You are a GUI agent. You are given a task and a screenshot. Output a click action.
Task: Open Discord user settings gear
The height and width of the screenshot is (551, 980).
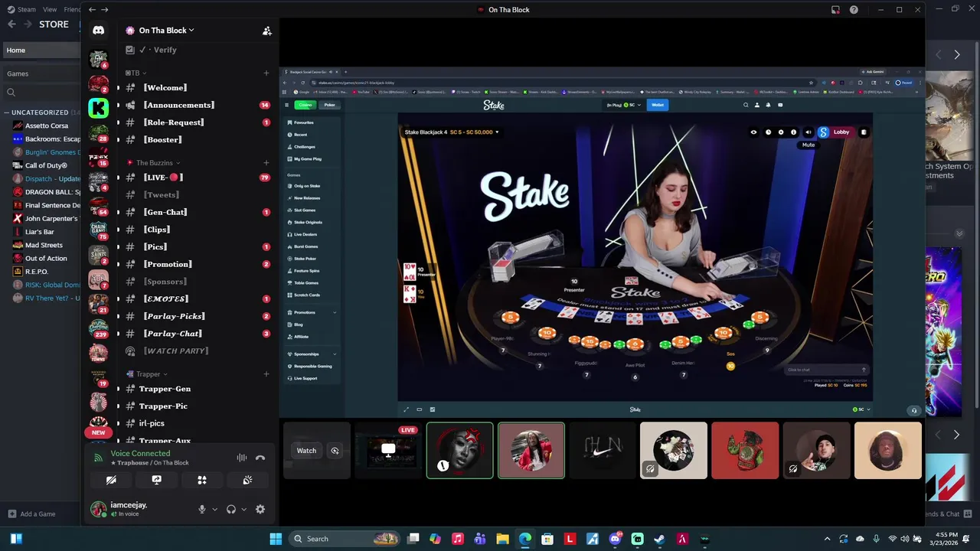[x=260, y=509]
